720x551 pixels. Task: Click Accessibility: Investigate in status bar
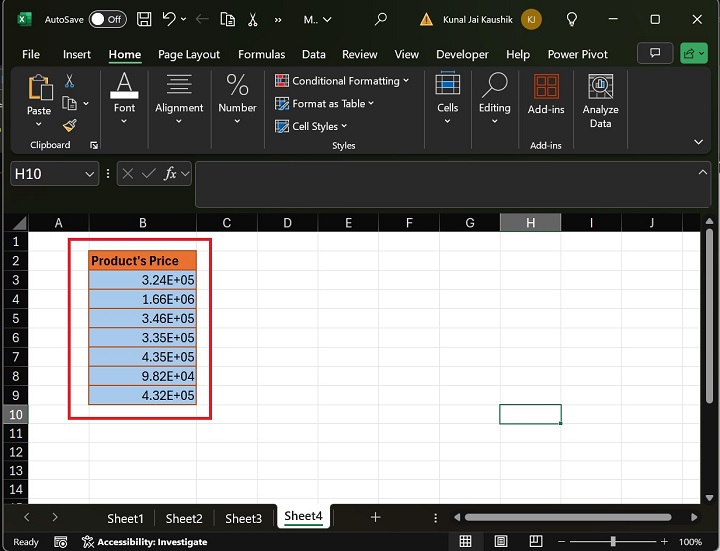145,542
